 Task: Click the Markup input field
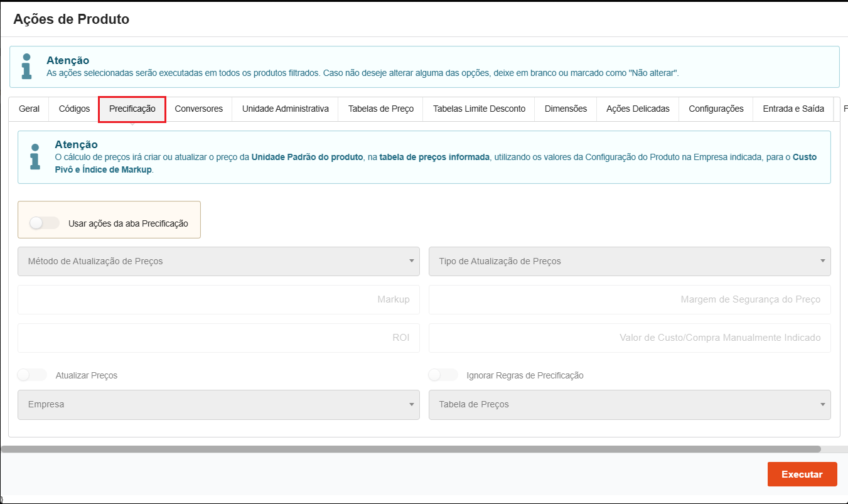coord(218,299)
